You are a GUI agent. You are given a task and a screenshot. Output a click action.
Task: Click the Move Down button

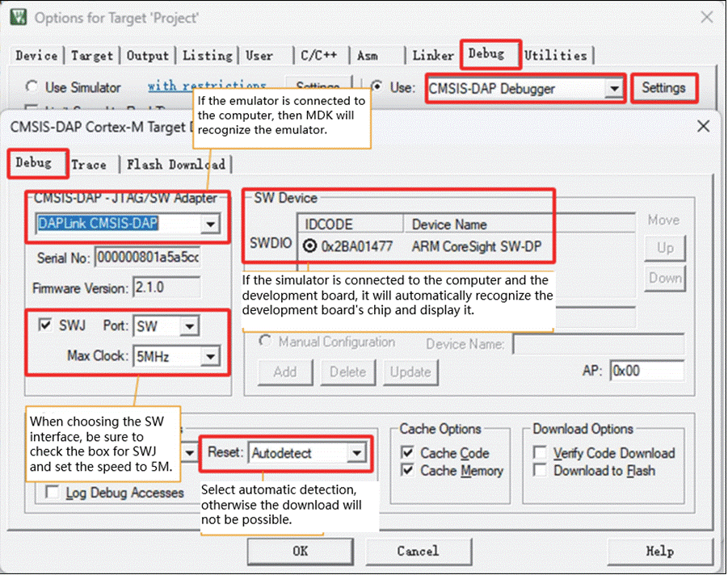click(x=664, y=278)
